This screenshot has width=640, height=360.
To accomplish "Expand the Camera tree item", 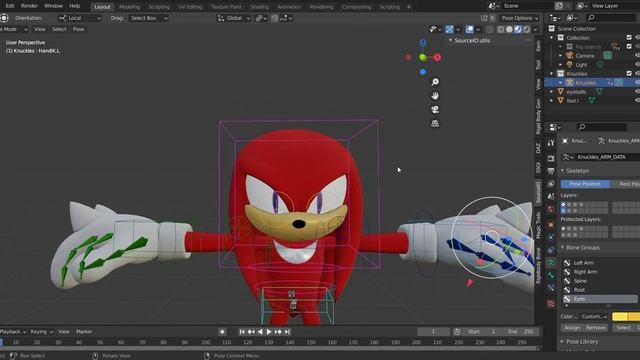I will 560,56.
